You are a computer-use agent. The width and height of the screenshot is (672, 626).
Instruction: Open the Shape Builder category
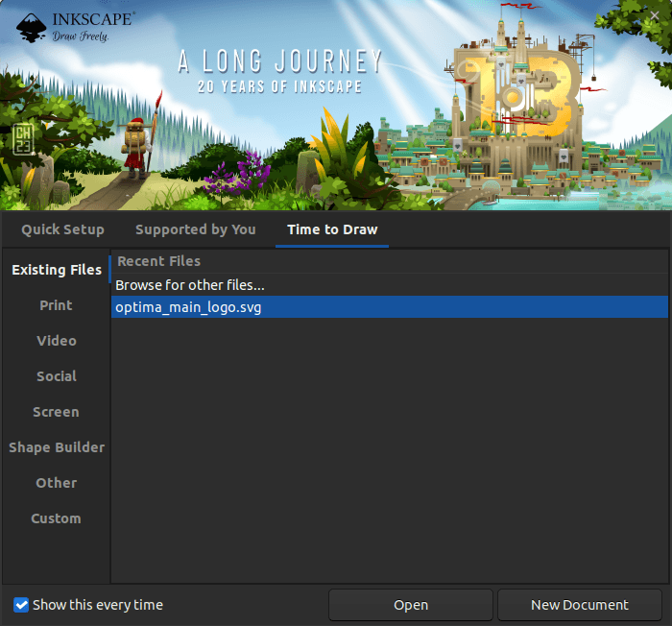coord(57,447)
